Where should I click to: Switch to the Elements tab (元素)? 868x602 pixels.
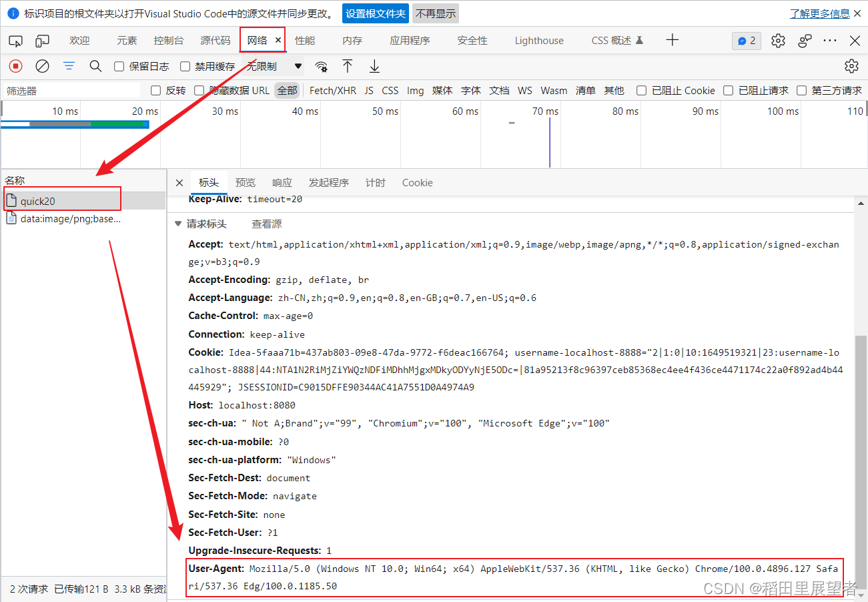click(127, 41)
